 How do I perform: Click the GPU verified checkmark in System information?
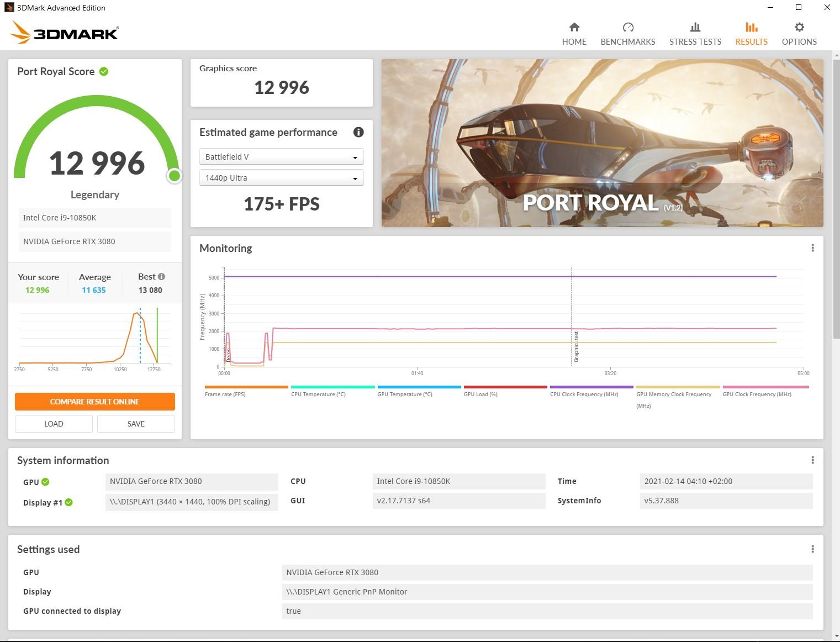45,482
